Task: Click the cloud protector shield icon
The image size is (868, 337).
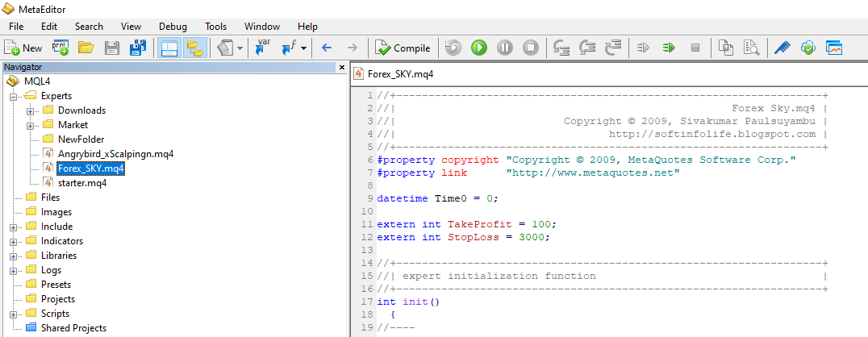Action: (808, 48)
